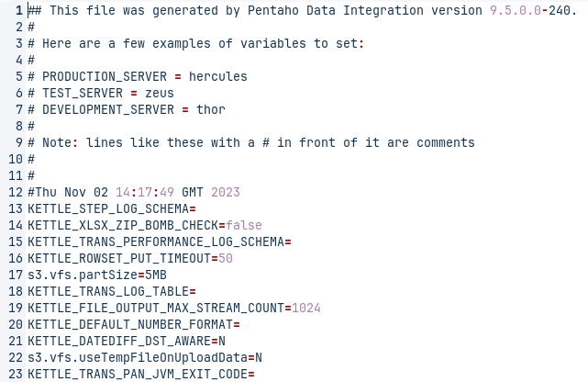Screen dimensions: 588x382
Task: Click the value false after KETTLE_XLSX_ZIP_BOMB_CHECK
Action: 244,225
